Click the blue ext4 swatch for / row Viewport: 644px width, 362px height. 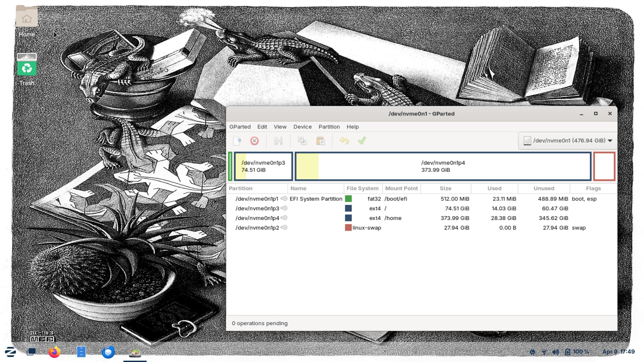[x=348, y=208]
